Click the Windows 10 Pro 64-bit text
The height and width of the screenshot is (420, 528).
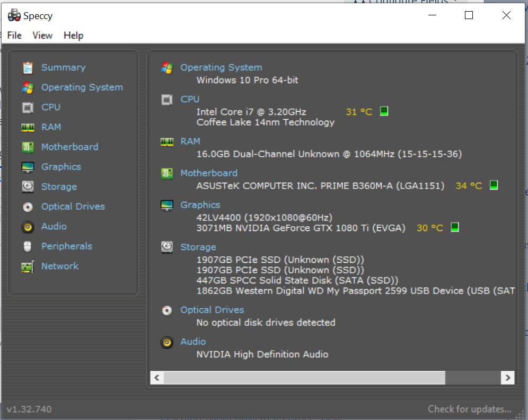point(247,81)
